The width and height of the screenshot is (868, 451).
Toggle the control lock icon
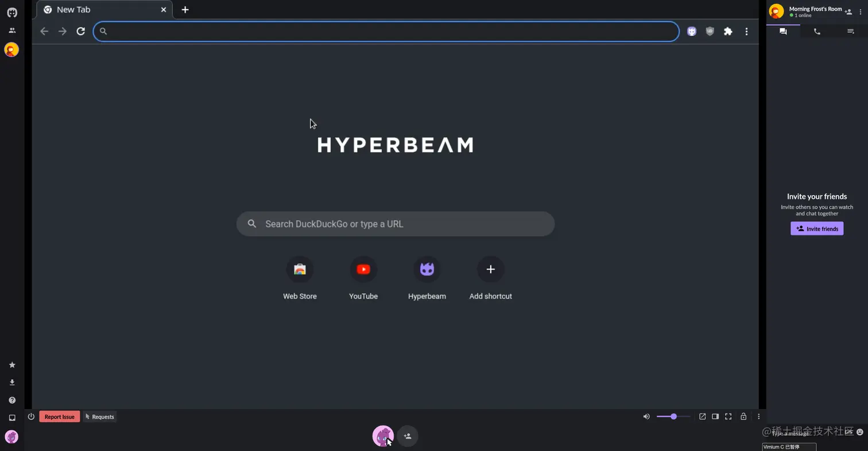coord(743,417)
